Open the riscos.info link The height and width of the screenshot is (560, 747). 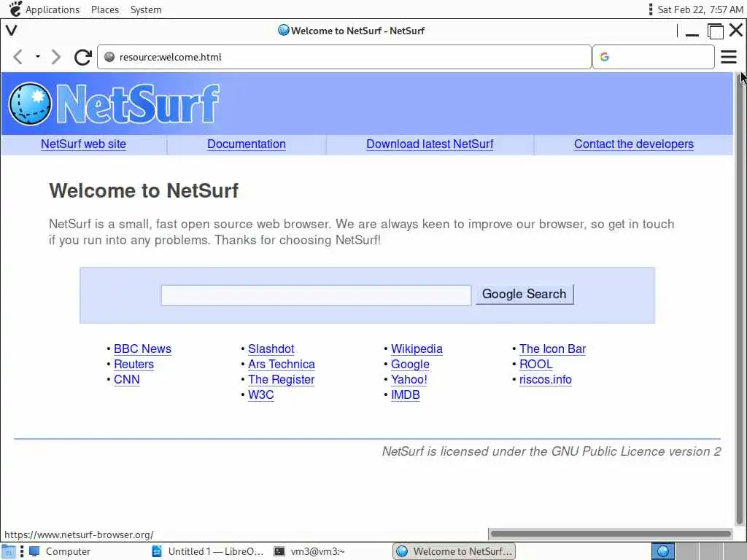(546, 379)
